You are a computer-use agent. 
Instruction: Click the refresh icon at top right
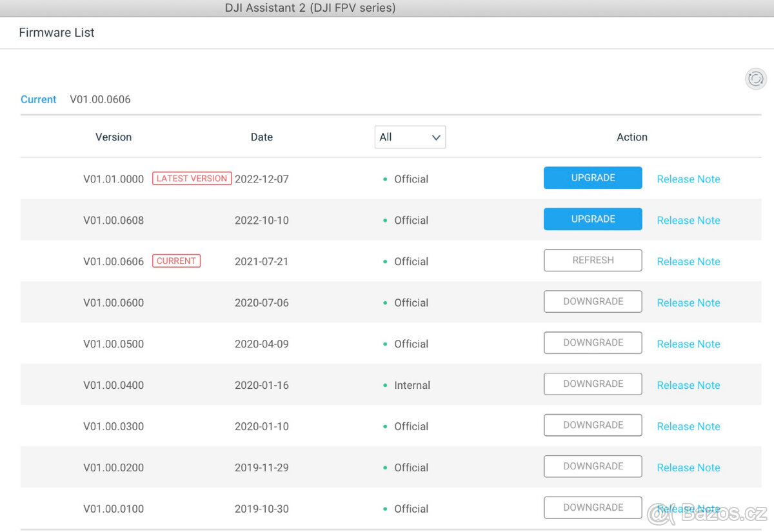coord(755,79)
